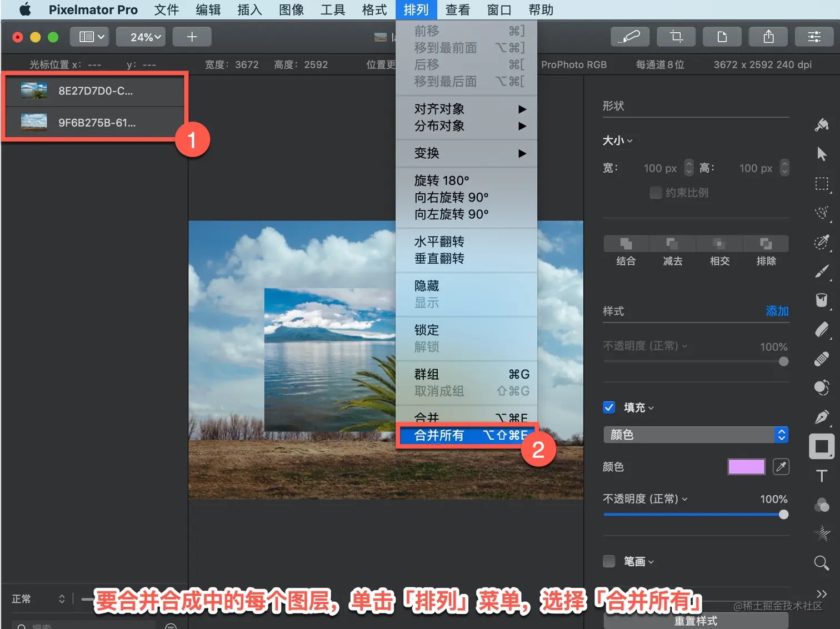Screen dimensions: 840x629
Task: Click the 8E27D7D0 layer thumbnail
Action: click(x=34, y=90)
